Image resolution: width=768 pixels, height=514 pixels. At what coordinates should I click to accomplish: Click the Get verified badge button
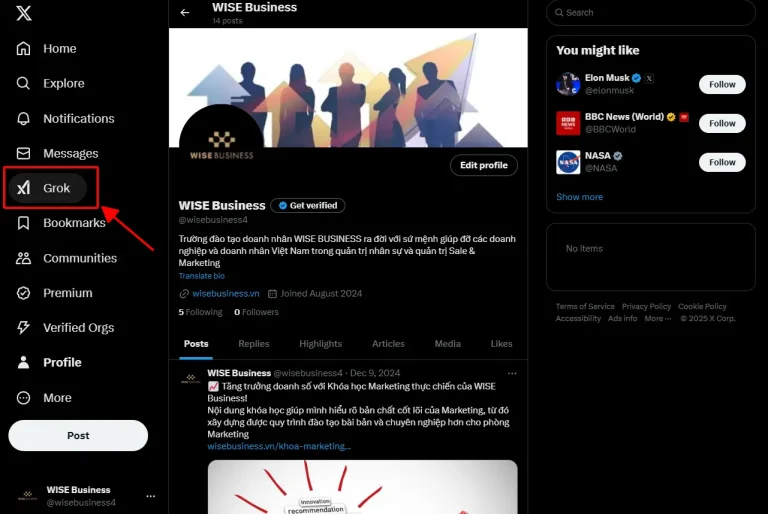click(308, 205)
